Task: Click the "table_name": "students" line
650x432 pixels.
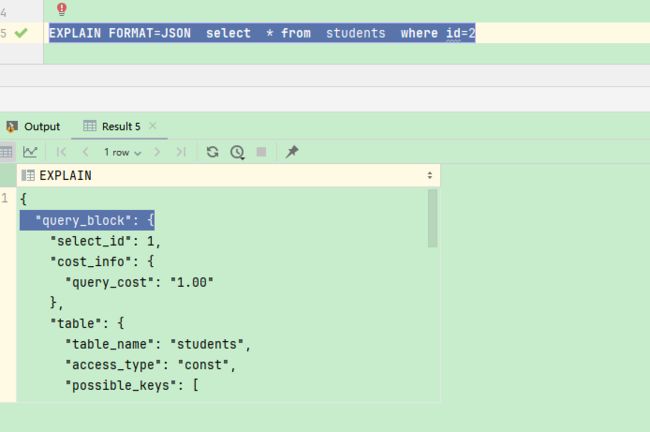Action: coord(158,344)
